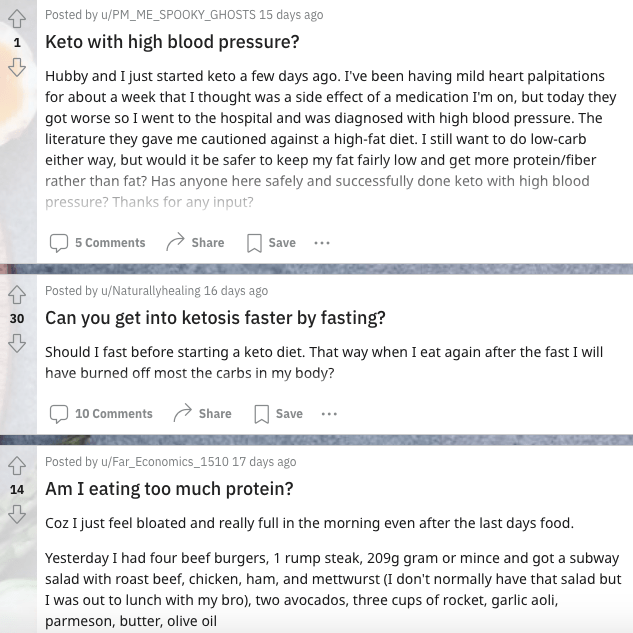
Task: Upvote the too much protein post
Action: [x=16, y=465]
